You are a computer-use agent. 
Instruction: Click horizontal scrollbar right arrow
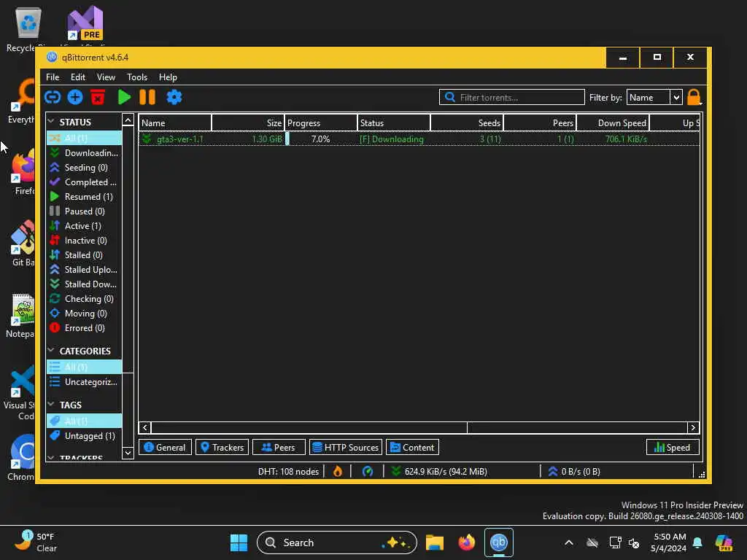point(693,427)
